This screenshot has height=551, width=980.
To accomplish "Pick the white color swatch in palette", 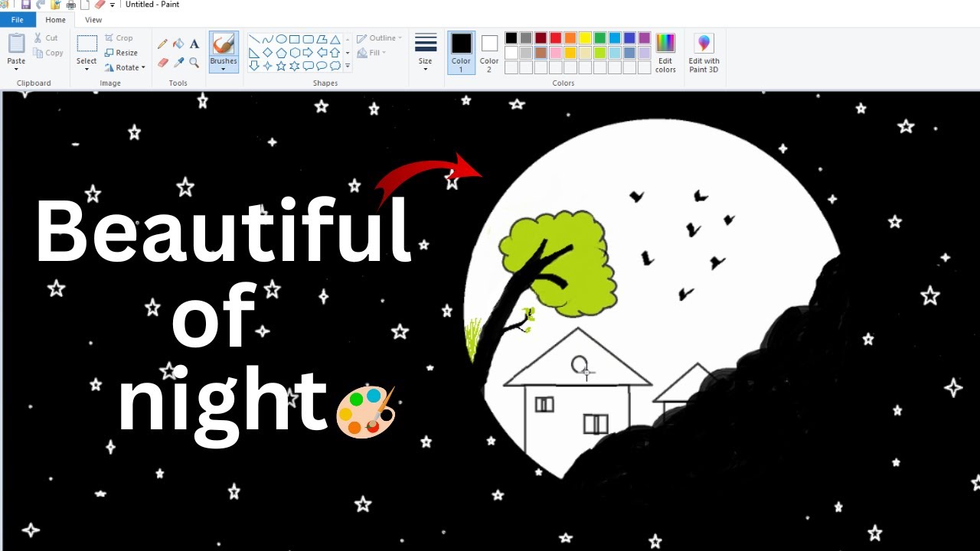I will 511,53.
